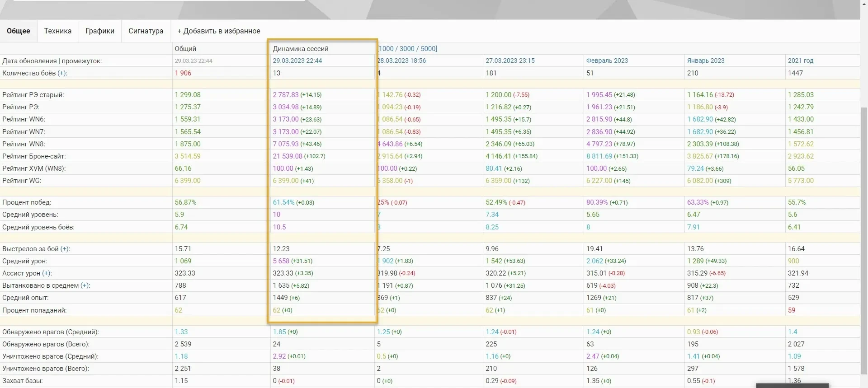Image resolution: width=868 pixels, height=388 pixels.
Task: Click the Январь 2023 period link
Action: click(706, 61)
